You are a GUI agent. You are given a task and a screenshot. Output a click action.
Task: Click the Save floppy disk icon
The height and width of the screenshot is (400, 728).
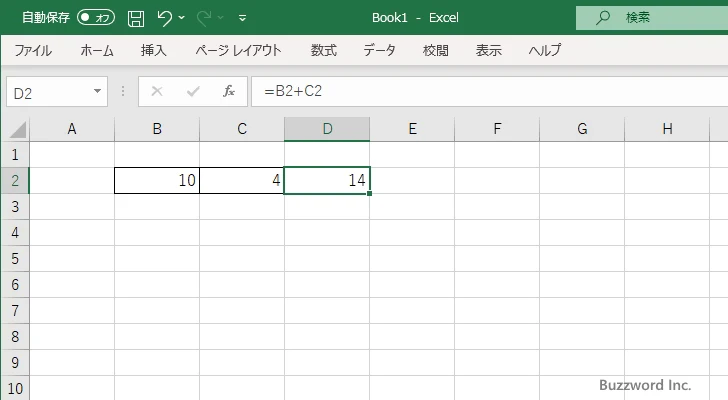tap(136, 18)
